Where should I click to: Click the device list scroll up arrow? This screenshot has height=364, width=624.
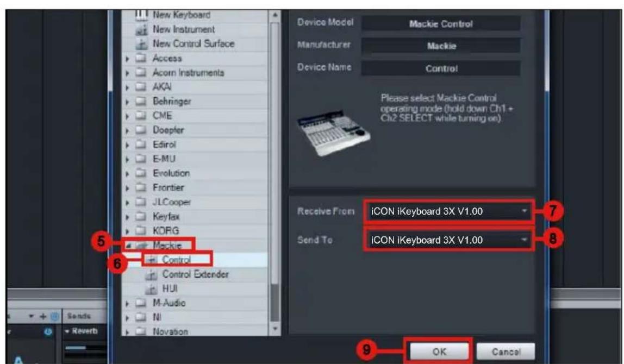coord(275,15)
